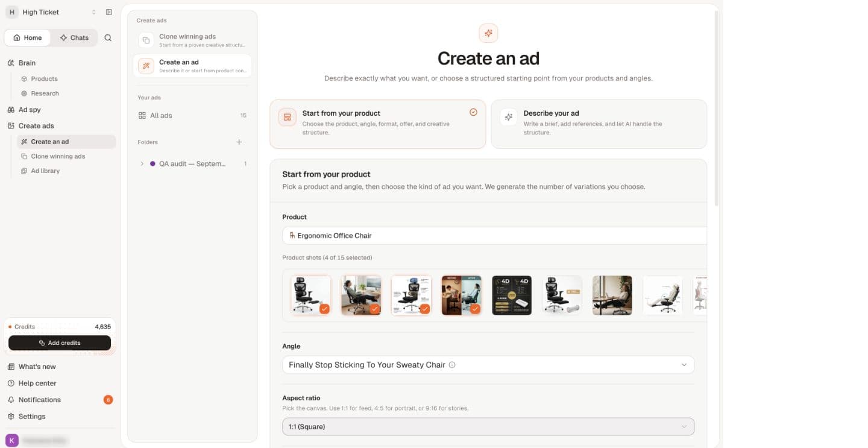
Task: Open the Angle dropdown
Action: click(x=488, y=365)
